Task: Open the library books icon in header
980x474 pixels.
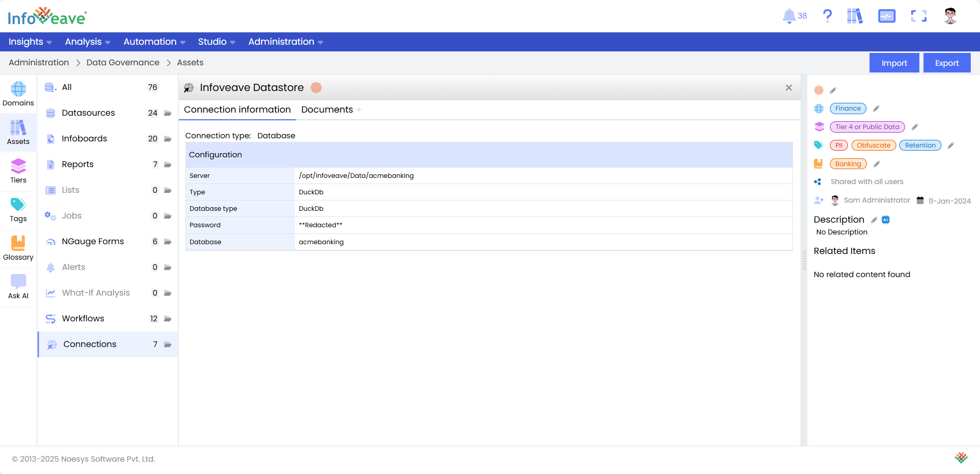Action: (855, 16)
